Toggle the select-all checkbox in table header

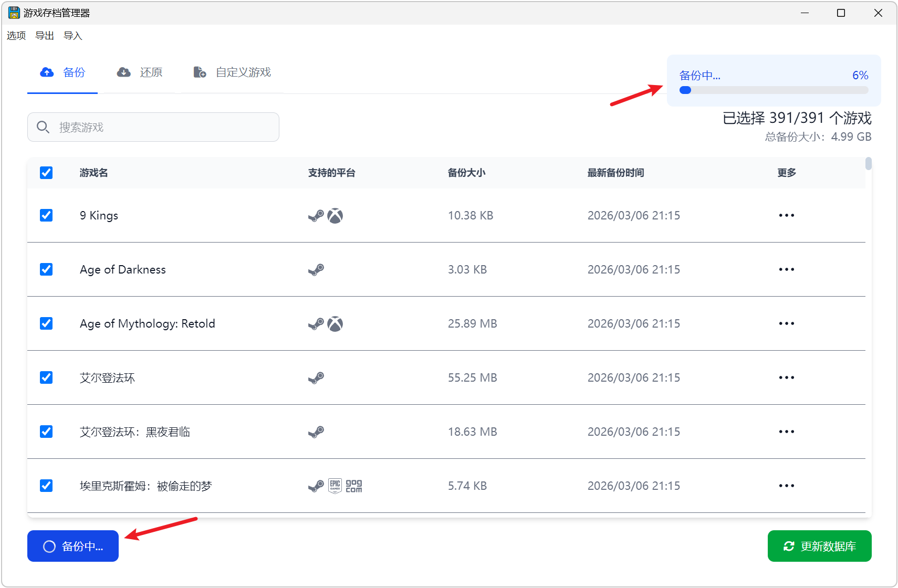[x=46, y=173]
